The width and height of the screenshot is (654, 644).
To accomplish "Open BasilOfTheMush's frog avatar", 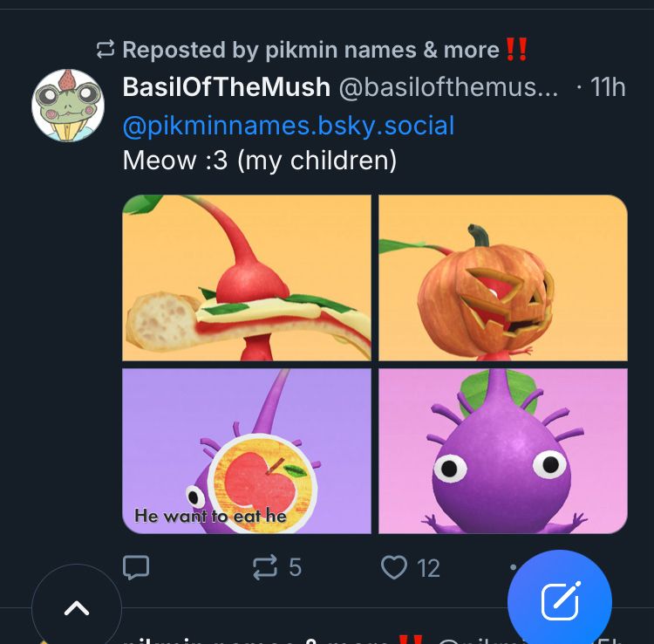I will coord(68,106).
